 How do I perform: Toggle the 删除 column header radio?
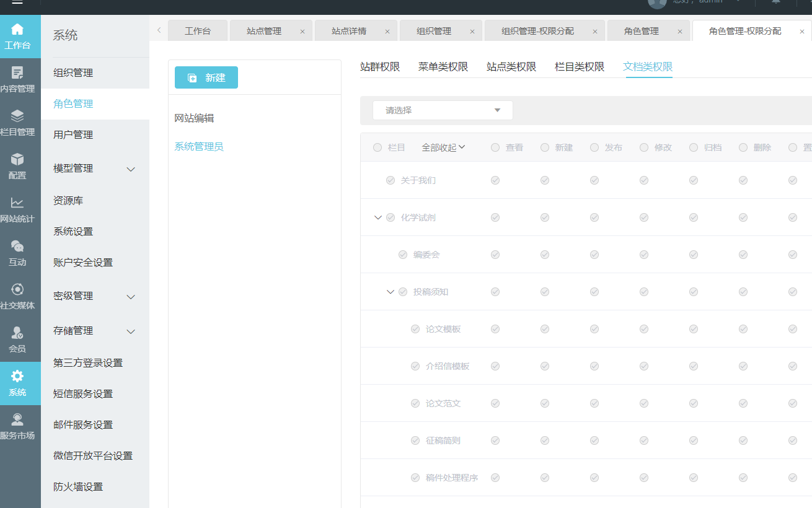tap(743, 147)
